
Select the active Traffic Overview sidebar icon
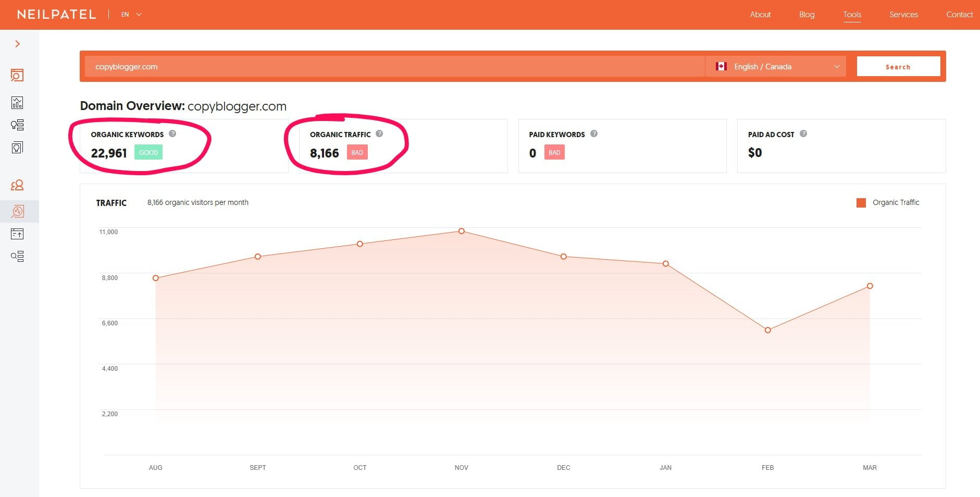point(17,211)
